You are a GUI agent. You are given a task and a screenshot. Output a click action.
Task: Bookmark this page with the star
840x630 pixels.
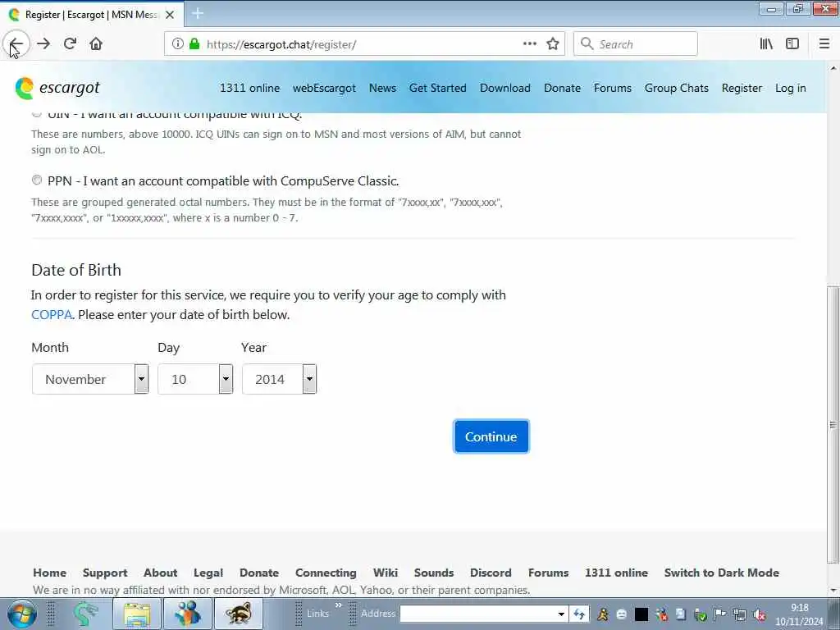point(553,44)
